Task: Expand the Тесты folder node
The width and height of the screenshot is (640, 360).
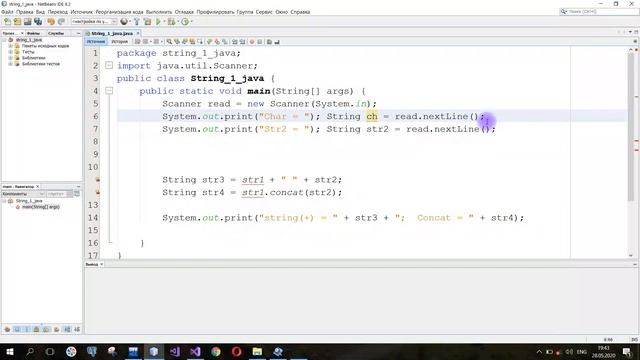Action: point(11,52)
